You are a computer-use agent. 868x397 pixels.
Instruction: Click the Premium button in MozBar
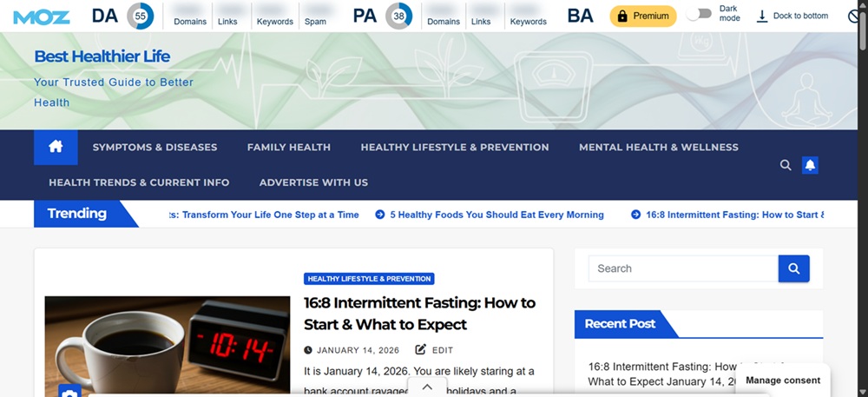[643, 16]
